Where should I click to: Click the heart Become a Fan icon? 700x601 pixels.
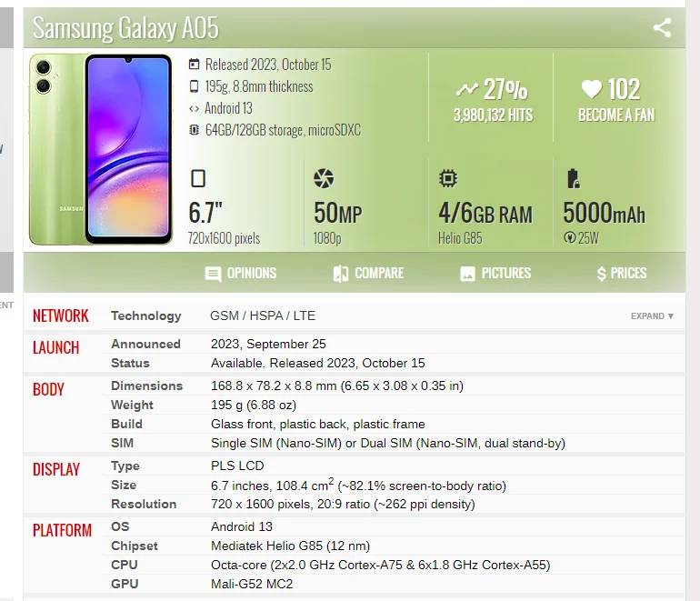[x=592, y=89]
